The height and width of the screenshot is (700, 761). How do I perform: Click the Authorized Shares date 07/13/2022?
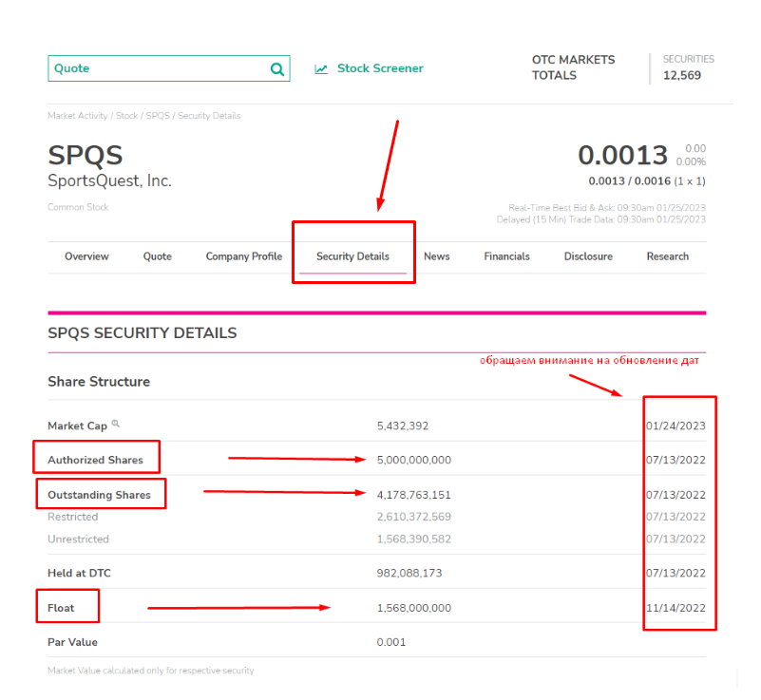point(675,460)
